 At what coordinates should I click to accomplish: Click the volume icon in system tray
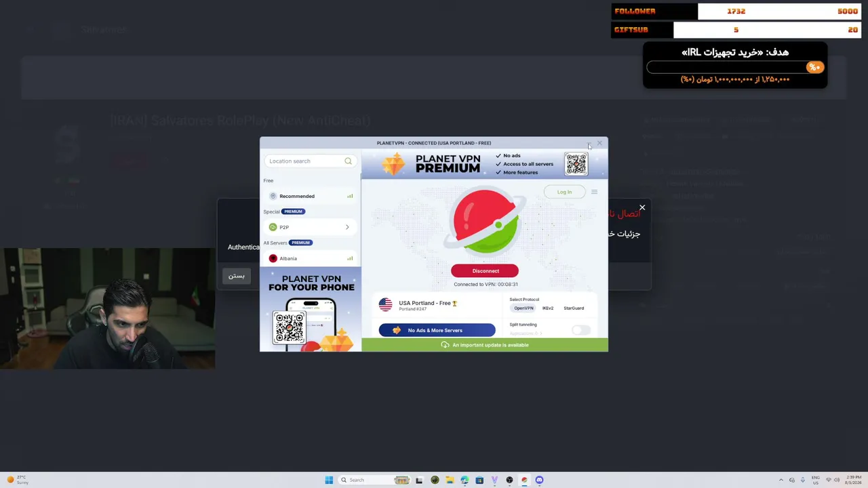[x=836, y=480]
